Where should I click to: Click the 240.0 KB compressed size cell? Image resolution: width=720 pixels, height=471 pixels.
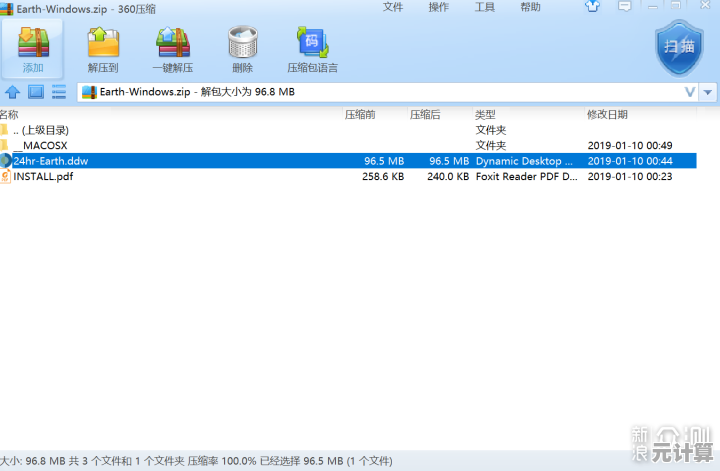(448, 176)
